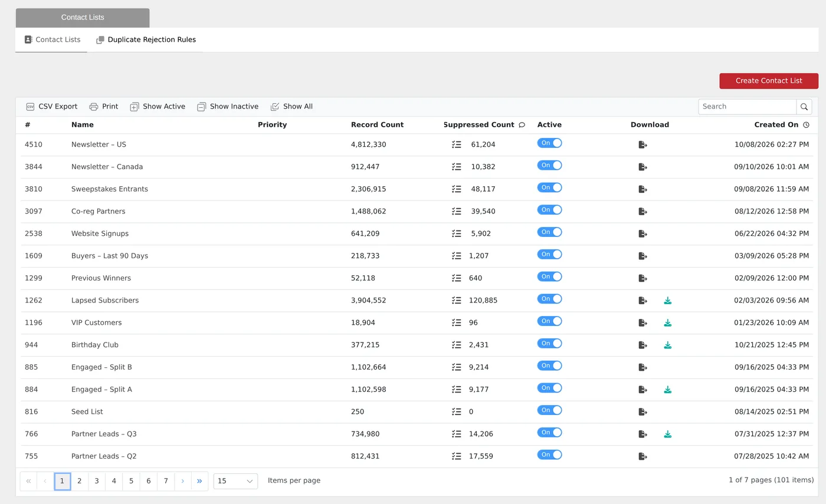Open suppressed list icon for Newsletter – US
Screen dimensions: 826x504
coord(456,144)
